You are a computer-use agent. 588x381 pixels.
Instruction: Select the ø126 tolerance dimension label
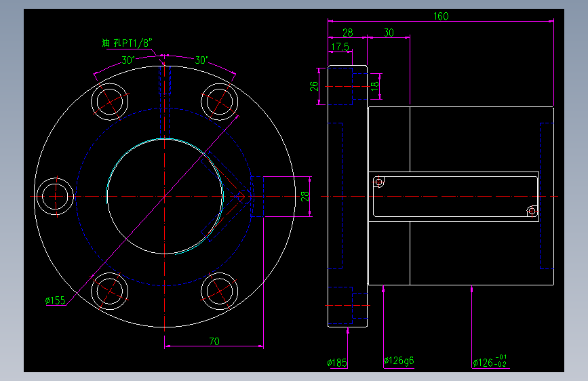(490, 361)
